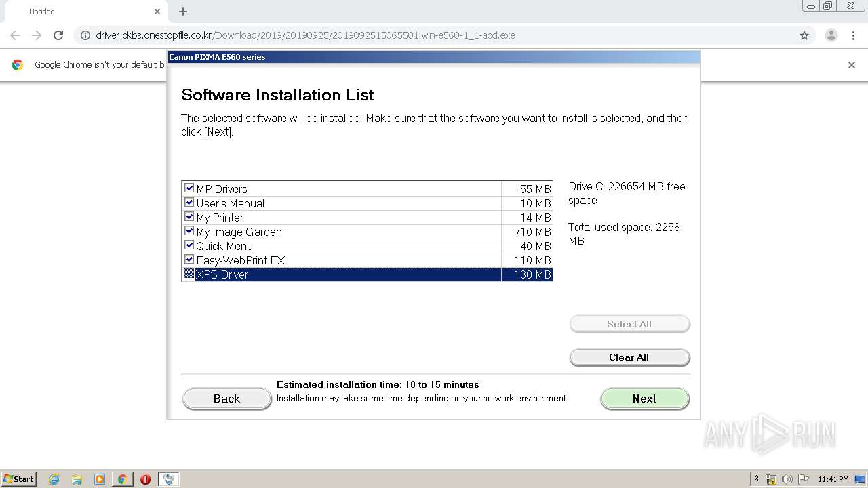Screen dimensions: 868x488
Task: Open the Windows Start menu
Action: (x=18, y=479)
